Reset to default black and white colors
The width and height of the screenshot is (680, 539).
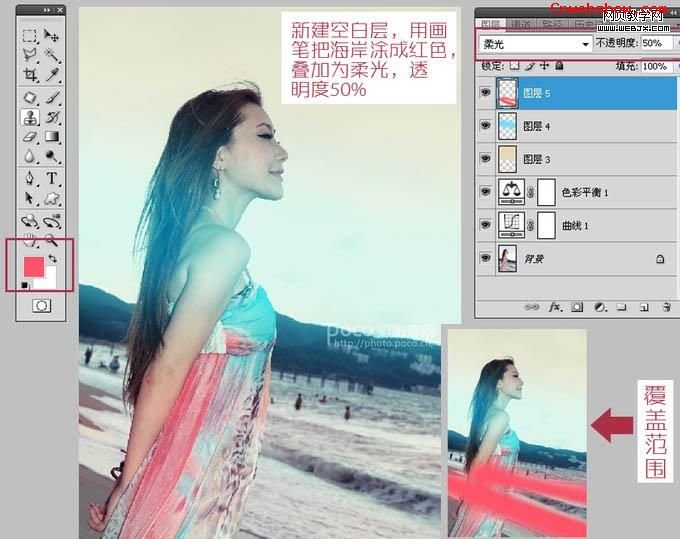tap(25, 285)
